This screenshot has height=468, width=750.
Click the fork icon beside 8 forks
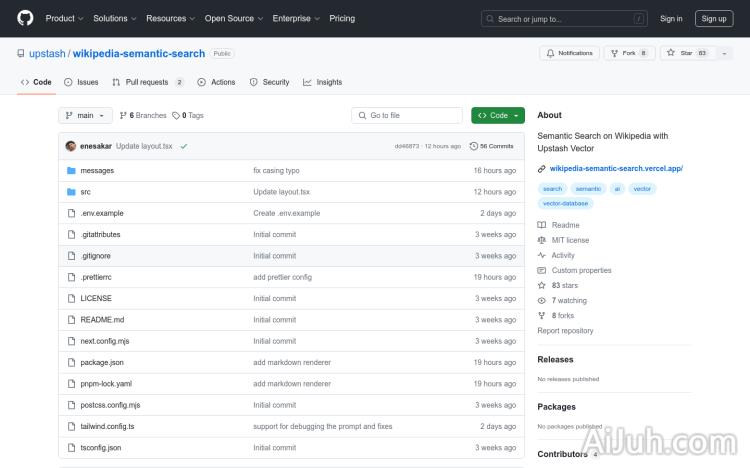click(541, 315)
